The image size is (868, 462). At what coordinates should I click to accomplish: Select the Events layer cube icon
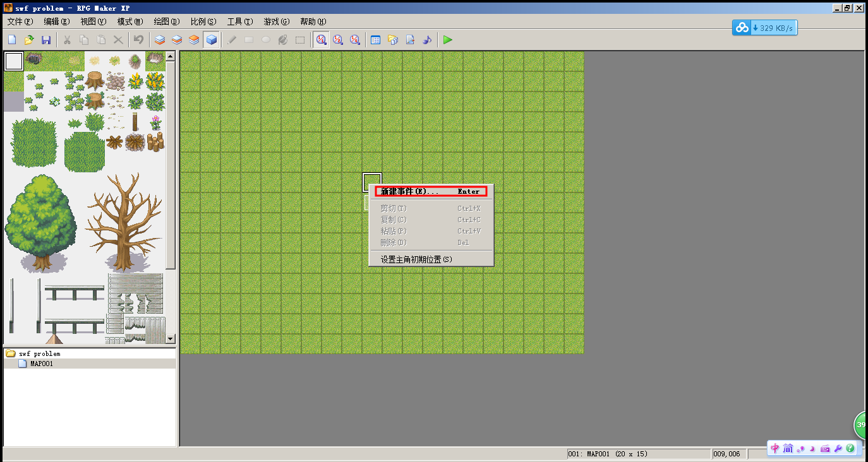click(x=212, y=40)
